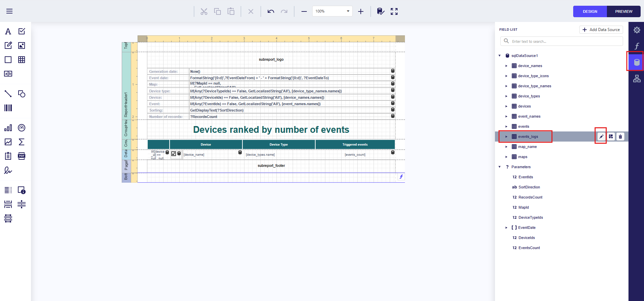The image size is (644, 301).
Task: Edit the events_logs query with pencil icon
Action: click(x=601, y=137)
